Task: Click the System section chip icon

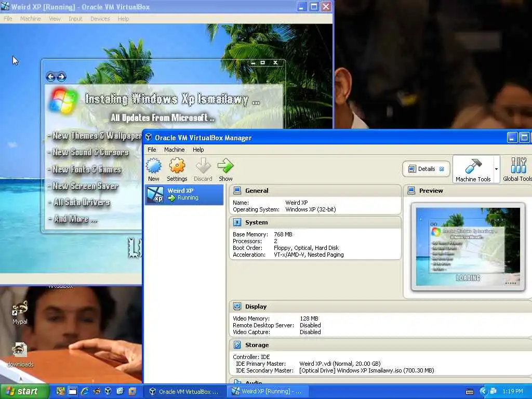Action: 237,222
